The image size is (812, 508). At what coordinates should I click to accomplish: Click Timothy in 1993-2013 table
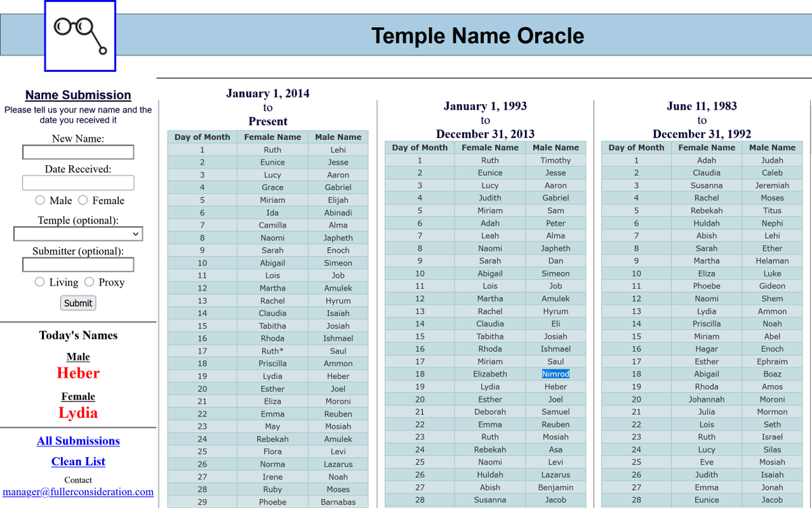[556, 161]
